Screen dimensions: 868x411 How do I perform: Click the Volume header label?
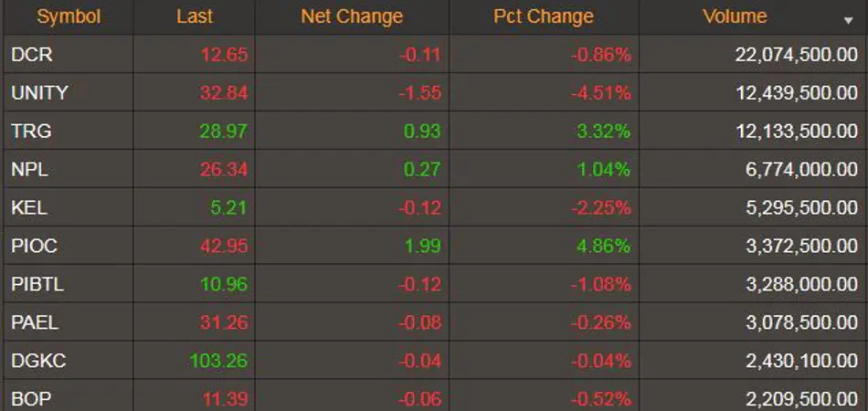point(735,16)
